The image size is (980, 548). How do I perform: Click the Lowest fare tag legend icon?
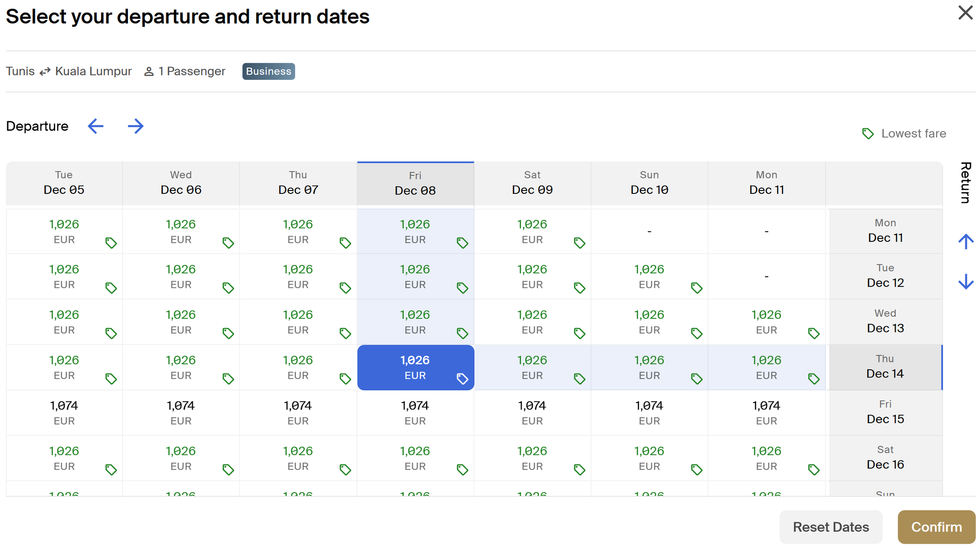click(868, 134)
